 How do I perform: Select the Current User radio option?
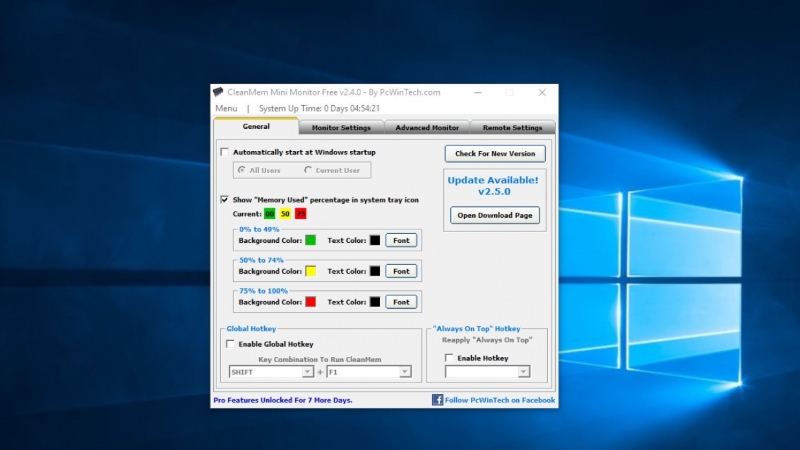click(308, 170)
